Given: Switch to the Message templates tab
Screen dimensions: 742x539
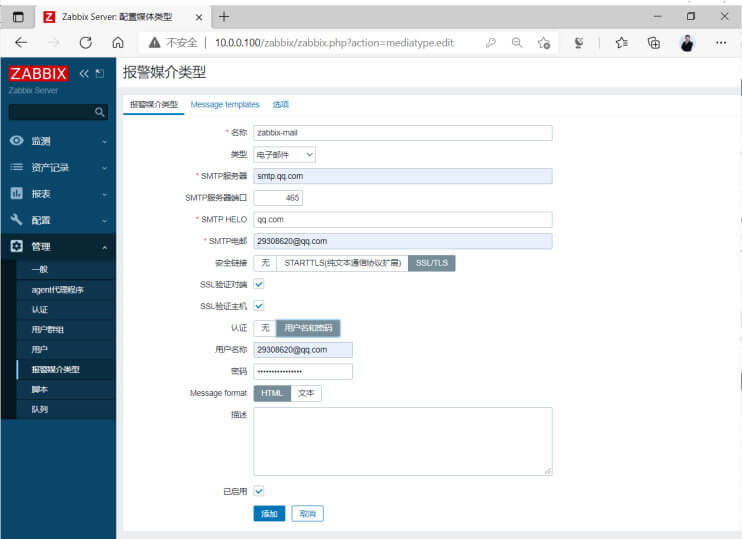Looking at the screenshot, I should click(225, 104).
